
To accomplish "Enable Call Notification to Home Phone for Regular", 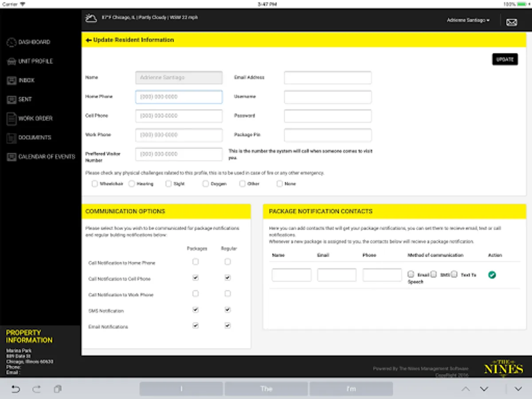I will point(227,262).
